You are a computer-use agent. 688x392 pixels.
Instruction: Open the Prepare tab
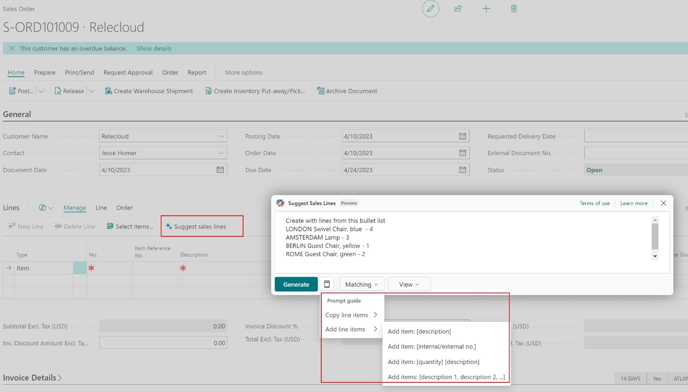pyautogui.click(x=45, y=72)
